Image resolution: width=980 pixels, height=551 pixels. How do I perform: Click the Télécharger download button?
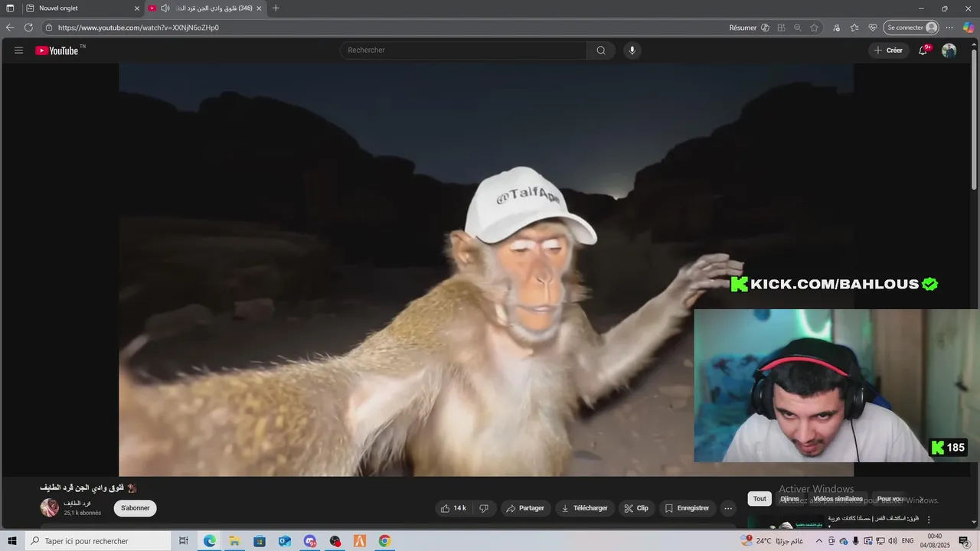coord(584,508)
